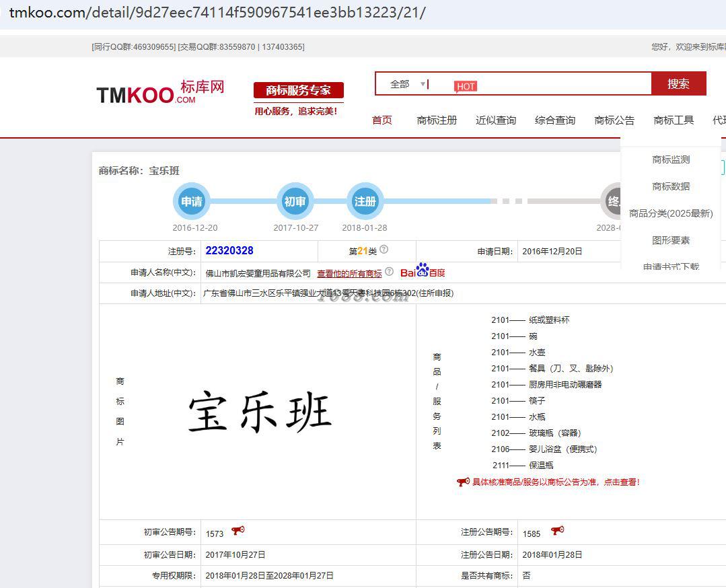726x588 pixels.
Task: Click the 注册 timeline circle
Action: [365, 201]
